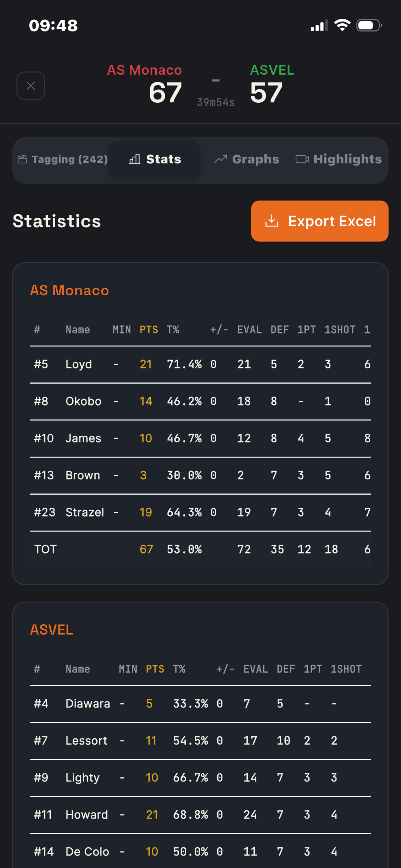This screenshot has height=868, width=401.
Task: Tap the Wi-Fi icon in status bar
Action: pyautogui.click(x=342, y=25)
